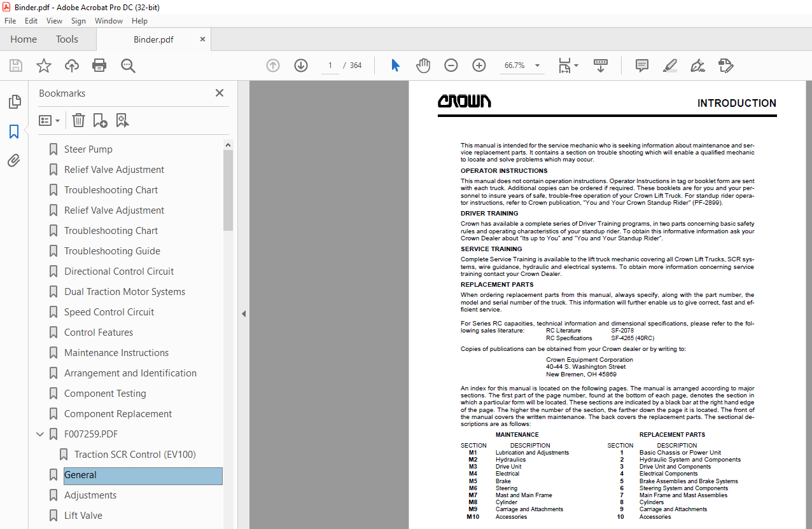Open the Sign document tool
812x529 pixels.
[x=697, y=65]
